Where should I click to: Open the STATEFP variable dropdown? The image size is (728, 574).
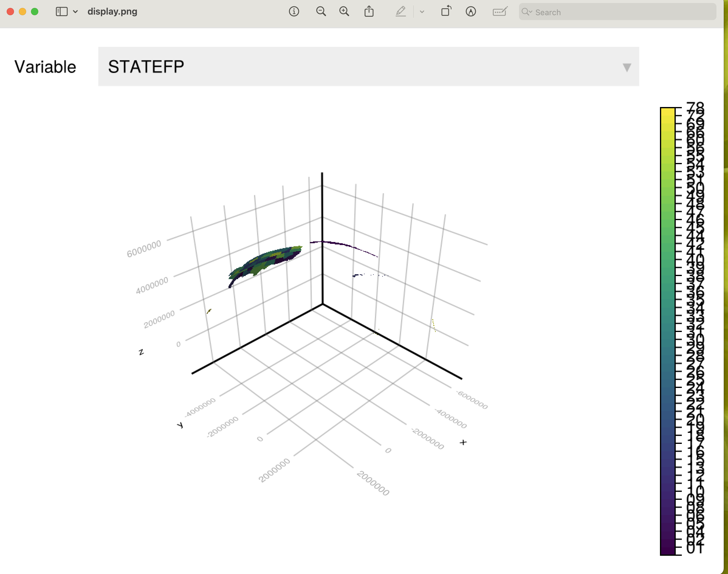368,67
